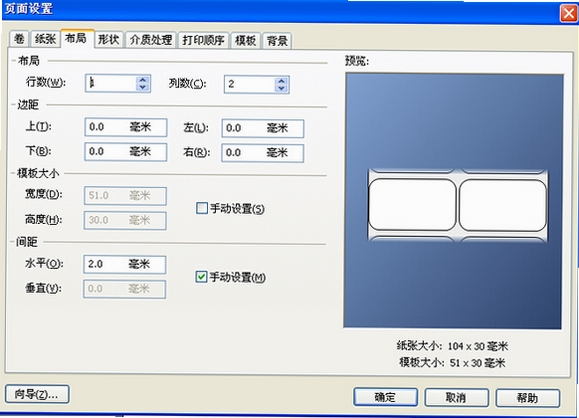Click the 确定 button
The image size is (579, 418).
[386, 398]
